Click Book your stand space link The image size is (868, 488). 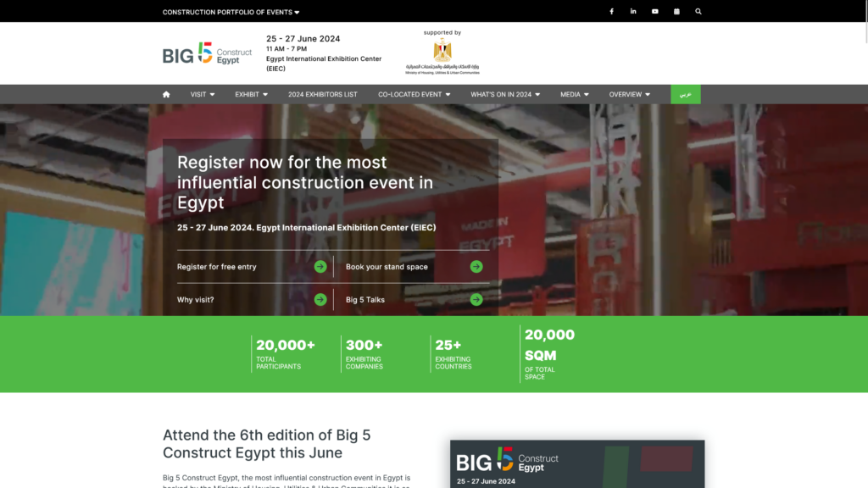click(x=387, y=267)
